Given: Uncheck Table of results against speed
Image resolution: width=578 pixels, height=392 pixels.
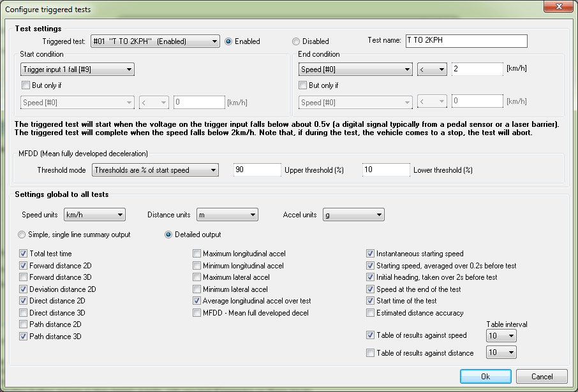Looking at the screenshot, I should tap(371, 335).
